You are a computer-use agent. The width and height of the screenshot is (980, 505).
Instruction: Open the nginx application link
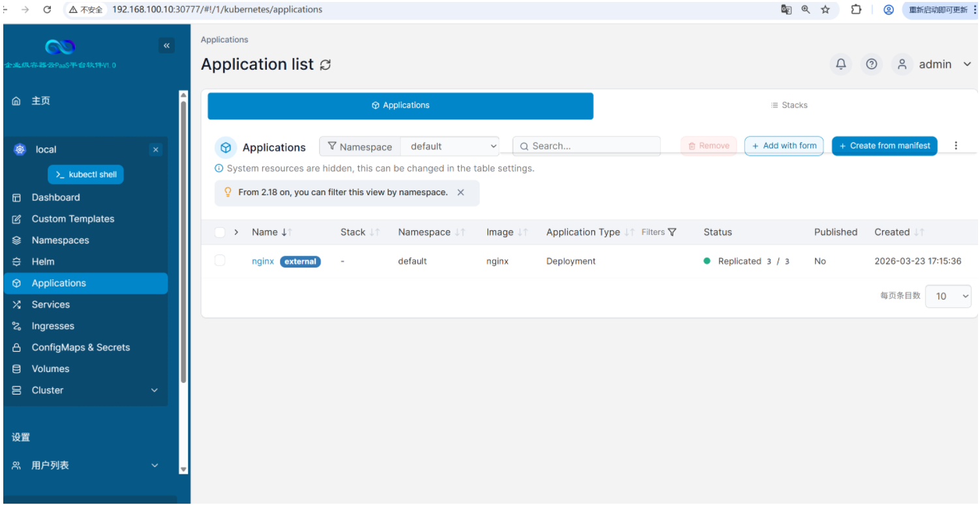pyautogui.click(x=263, y=261)
